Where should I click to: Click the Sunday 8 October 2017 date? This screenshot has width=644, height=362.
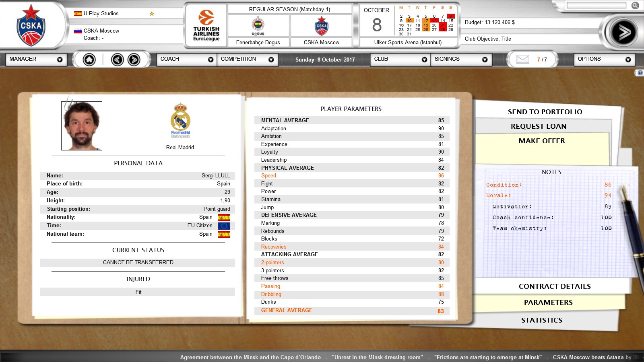coord(325,60)
